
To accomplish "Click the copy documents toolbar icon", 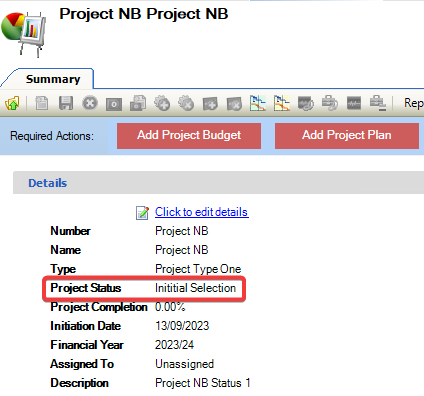I will (138, 103).
